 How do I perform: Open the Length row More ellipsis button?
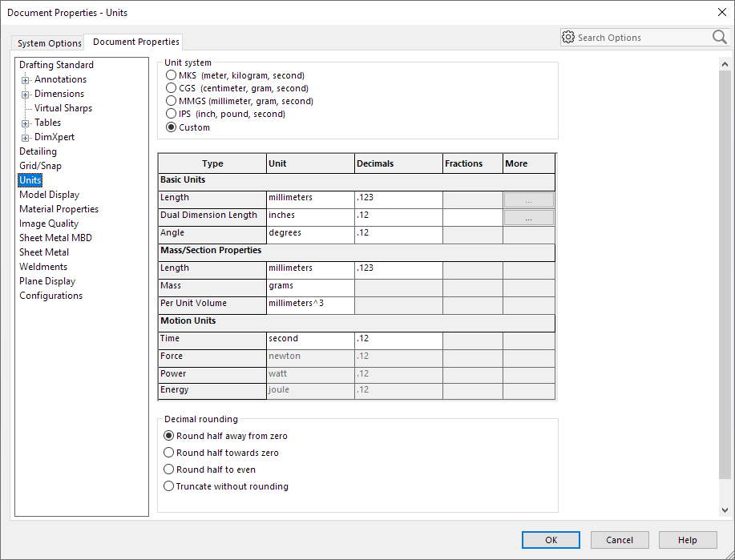[x=529, y=200]
